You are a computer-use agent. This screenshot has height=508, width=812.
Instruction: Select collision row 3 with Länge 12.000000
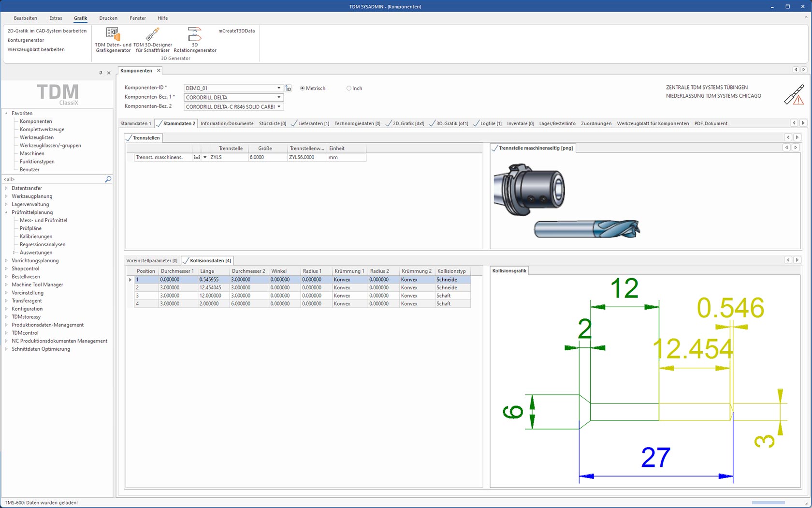coord(303,296)
